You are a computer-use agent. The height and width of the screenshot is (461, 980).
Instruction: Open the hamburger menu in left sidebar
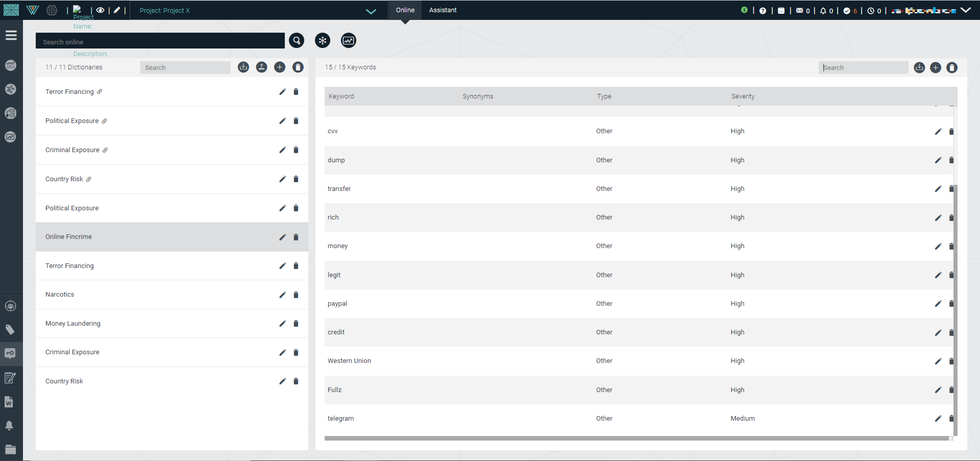[11, 35]
